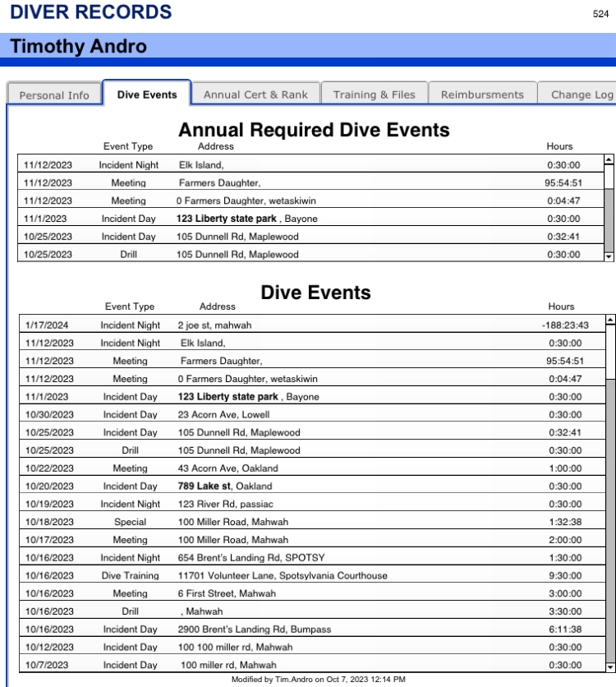
Task: Click the Dive Training event type
Action: 130,575
